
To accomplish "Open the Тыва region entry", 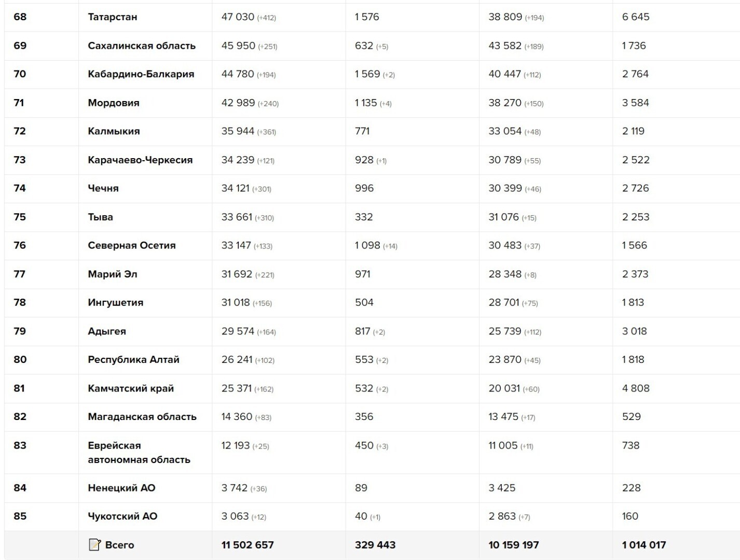I will click(100, 217).
